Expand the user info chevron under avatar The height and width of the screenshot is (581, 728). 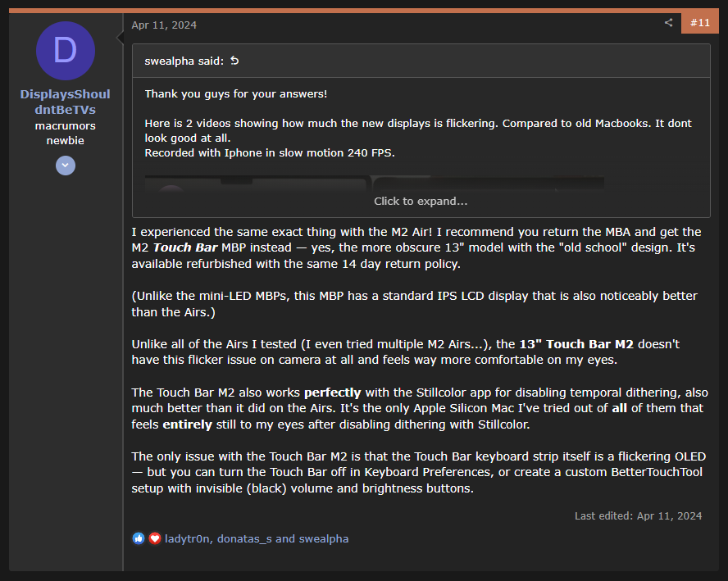coord(66,166)
